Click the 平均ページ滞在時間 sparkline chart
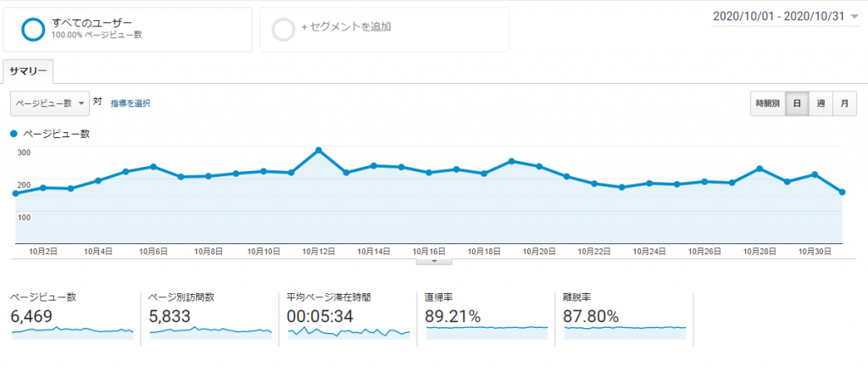868x372 pixels. click(348, 331)
